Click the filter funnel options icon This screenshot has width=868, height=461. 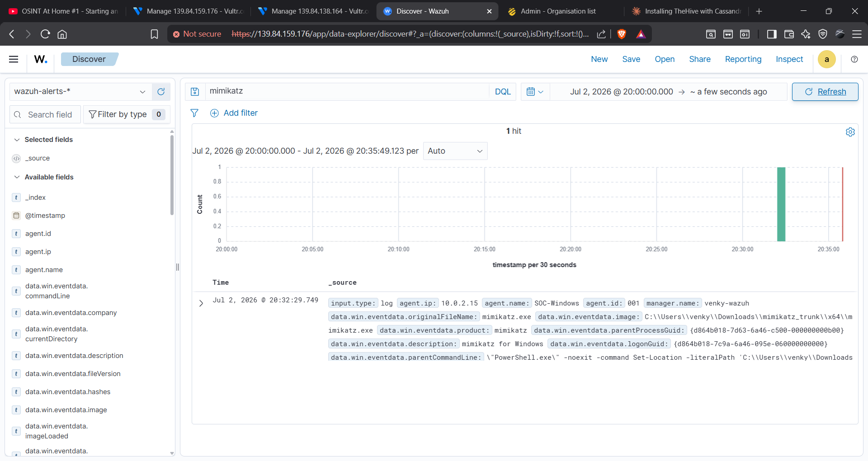pos(194,113)
